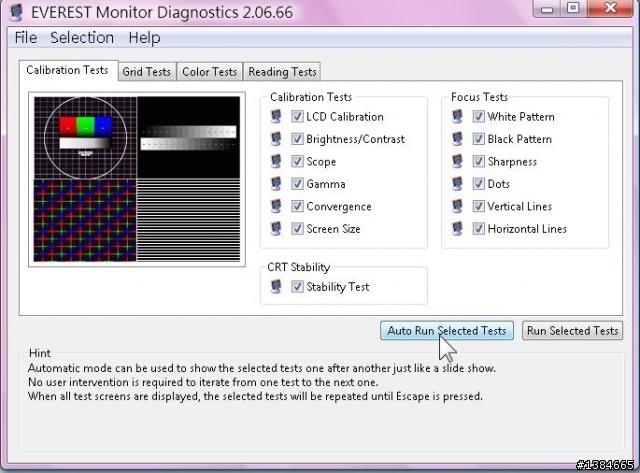This screenshot has height=473, width=640.
Task: Click the colored convergence grid preview
Action: point(85,220)
